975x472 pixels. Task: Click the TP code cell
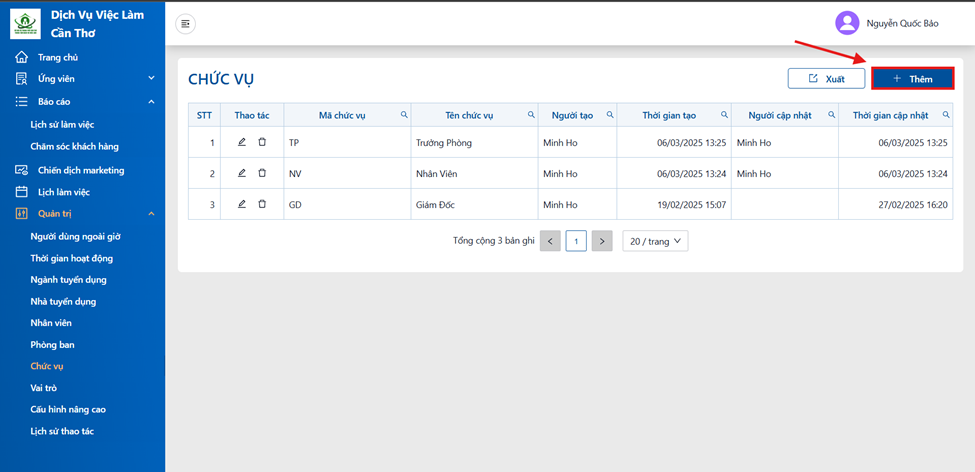pos(347,142)
